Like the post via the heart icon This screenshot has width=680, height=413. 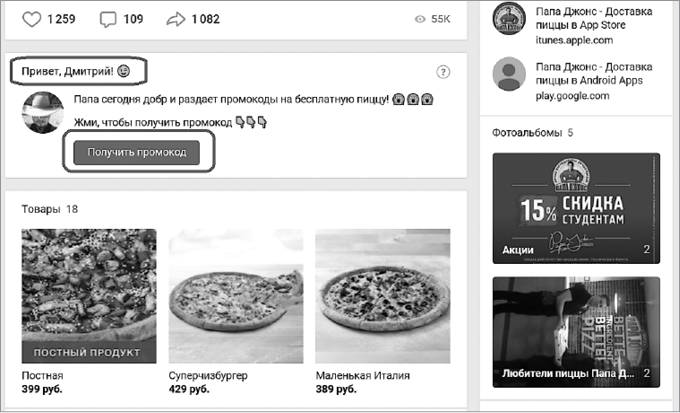pyautogui.click(x=32, y=19)
